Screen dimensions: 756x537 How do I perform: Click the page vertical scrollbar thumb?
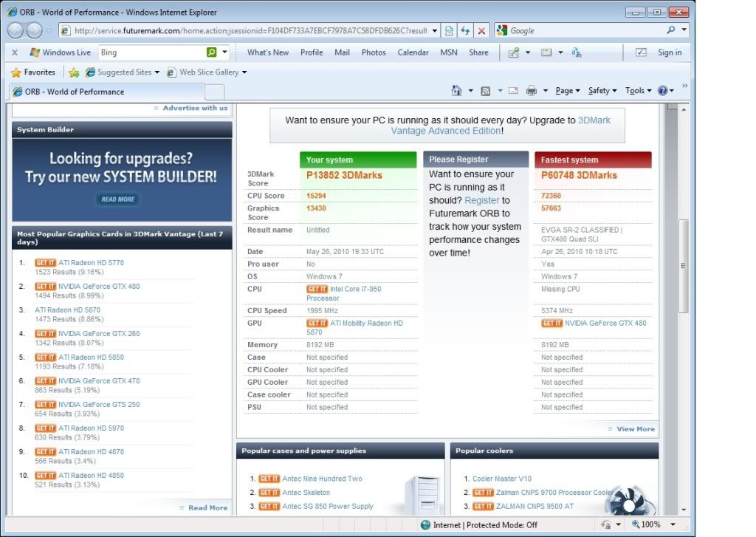point(683,266)
